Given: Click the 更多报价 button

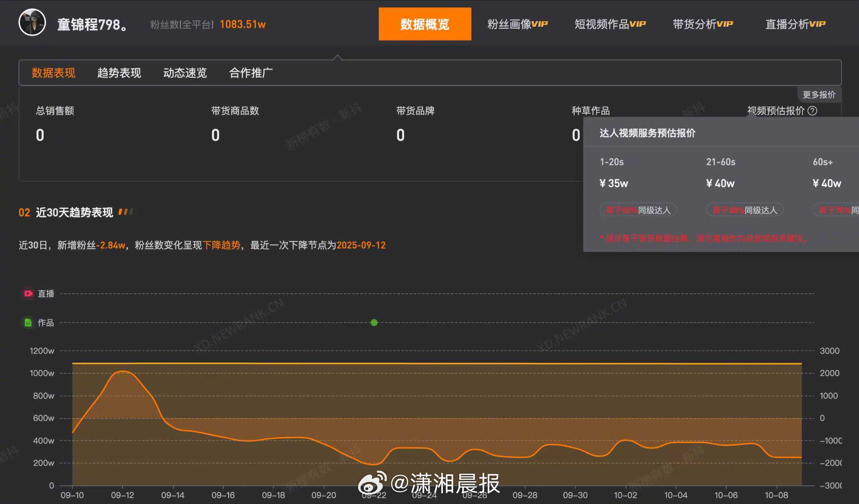Looking at the screenshot, I should pos(818,95).
